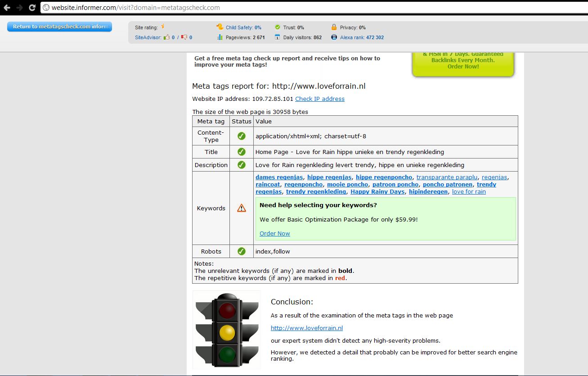Open the loveforrain.nl link in the Conclusion

(307, 328)
